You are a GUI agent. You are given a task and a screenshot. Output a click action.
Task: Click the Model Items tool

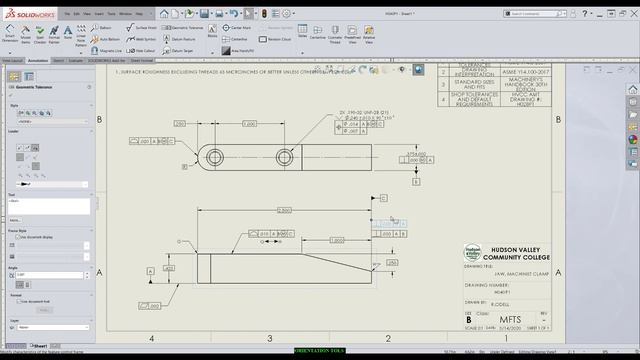coord(25,34)
